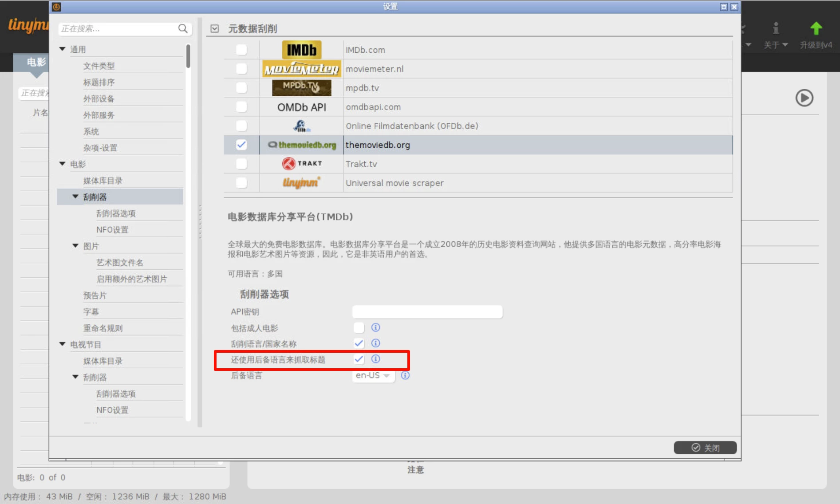This screenshot has height=504, width=840.
Task: Collapse the 通用 tree section
Action: pyautogui.click(x=63, y=49)
